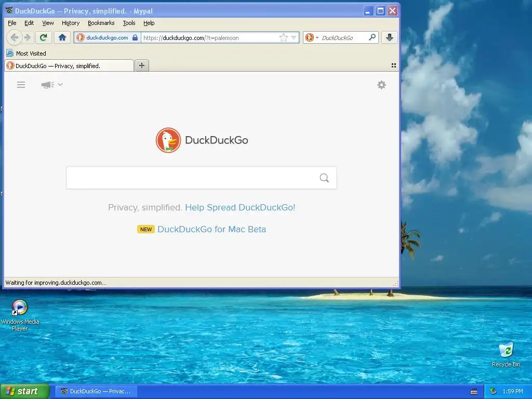Screen dimensions: 532x399
Task: Click the DuckDuckGo duck logo
Action: click(168, 140)
